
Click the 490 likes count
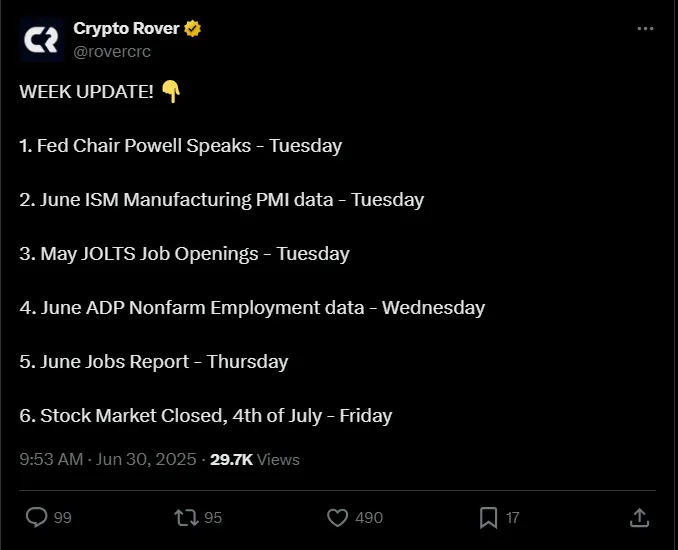(x=369, y=517)
